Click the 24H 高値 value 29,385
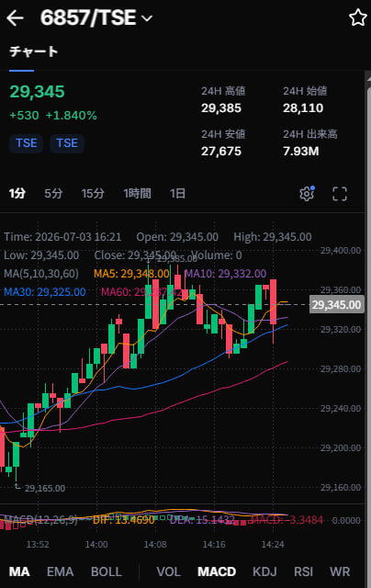The height and width of the screenshot is (588, 371). (221, 108)
